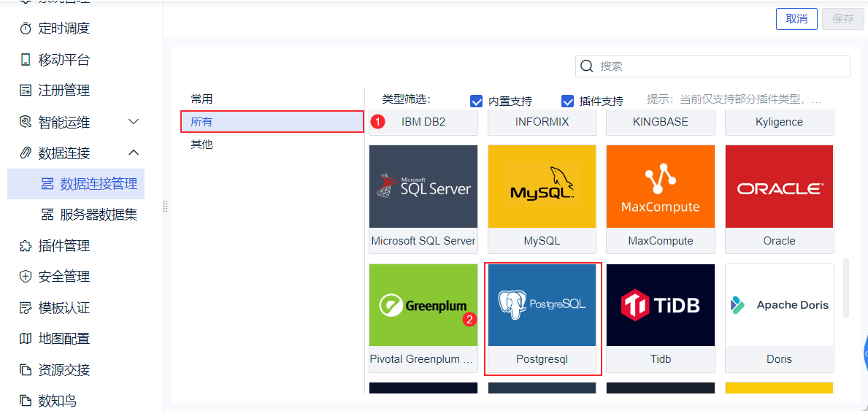
Task: Click the 保存 button
Action: [843, 19]
